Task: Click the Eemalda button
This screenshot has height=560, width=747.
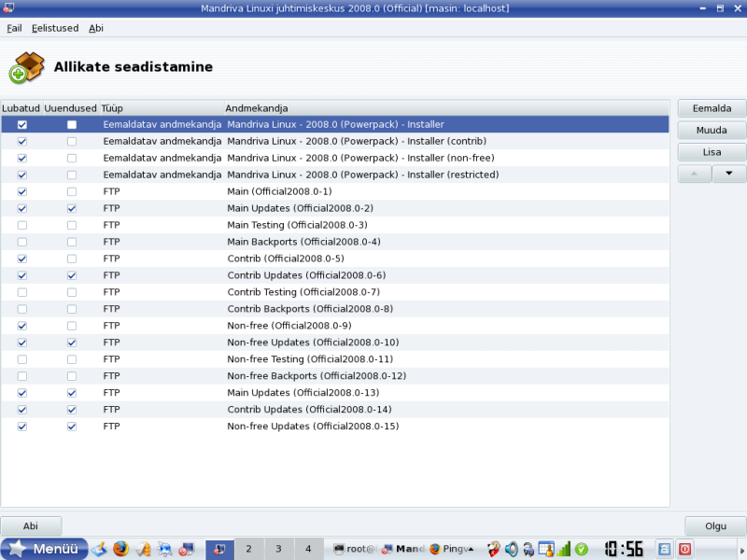Action: (x=712, y=108)
